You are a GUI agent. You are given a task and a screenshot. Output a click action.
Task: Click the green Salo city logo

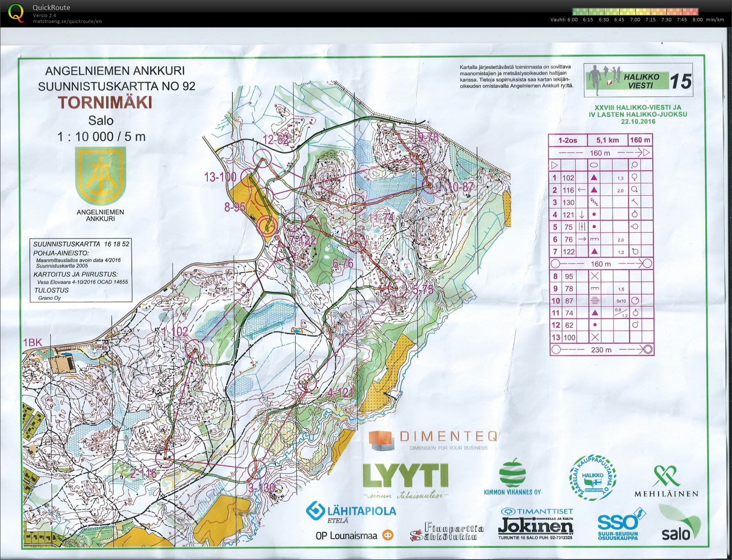(680, 524)
